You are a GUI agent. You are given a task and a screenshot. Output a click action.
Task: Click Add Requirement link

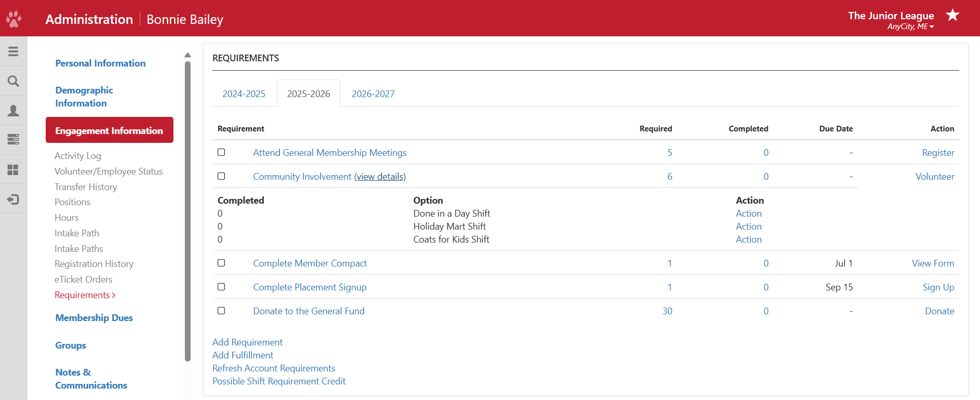point(247,342)
